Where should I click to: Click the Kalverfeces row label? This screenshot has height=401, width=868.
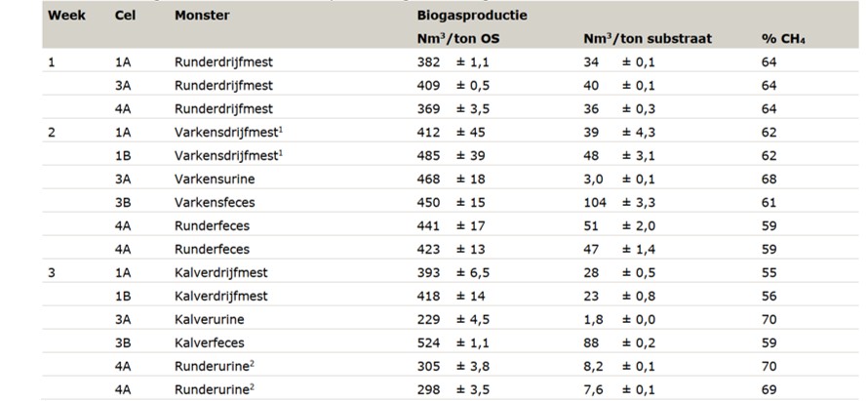[210, 342]
